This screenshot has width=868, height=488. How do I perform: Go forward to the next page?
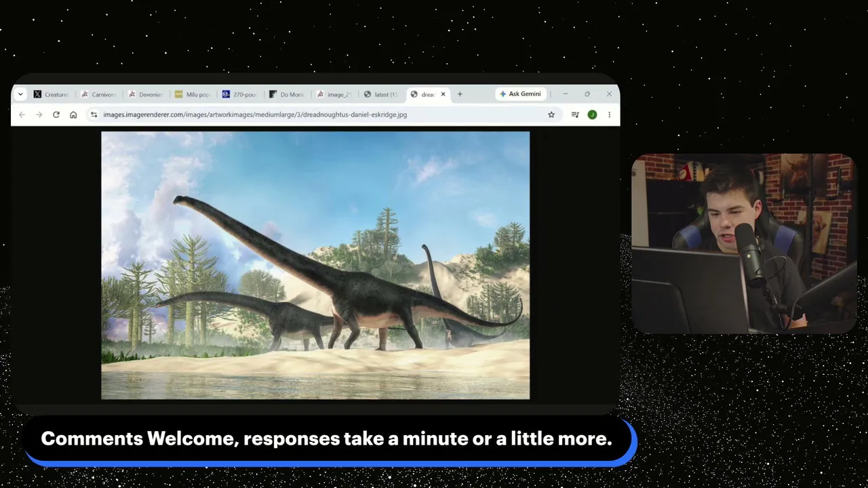[x=39, y=115]
